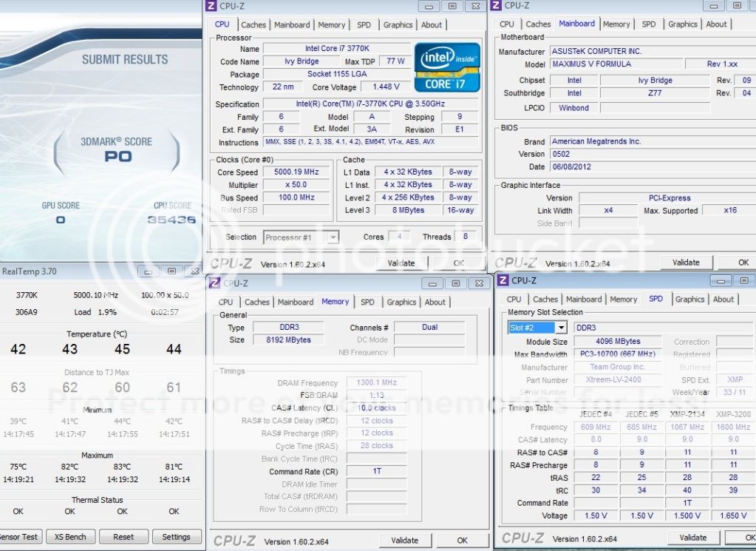This screenshot has height=551, width=756.
Task: Select the About tab in the SPD window
Action: 723,300
